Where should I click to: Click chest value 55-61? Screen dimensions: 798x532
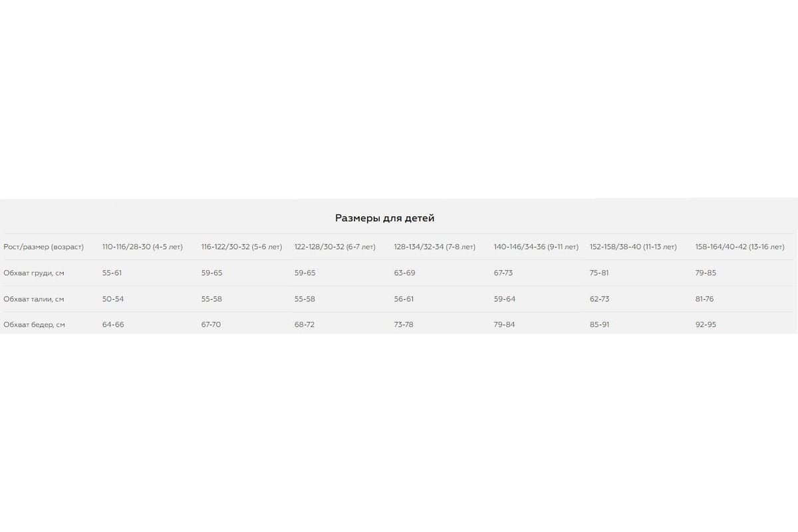112,273
